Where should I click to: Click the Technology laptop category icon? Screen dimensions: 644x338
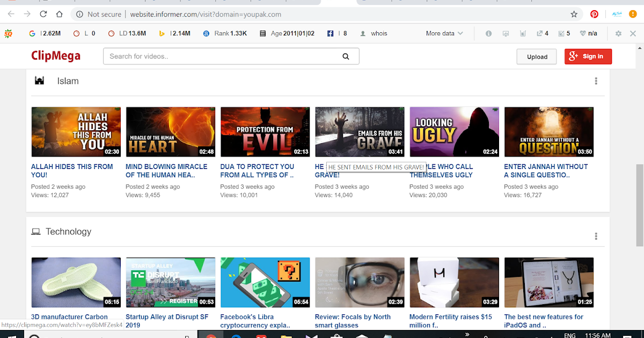point(36,232)
